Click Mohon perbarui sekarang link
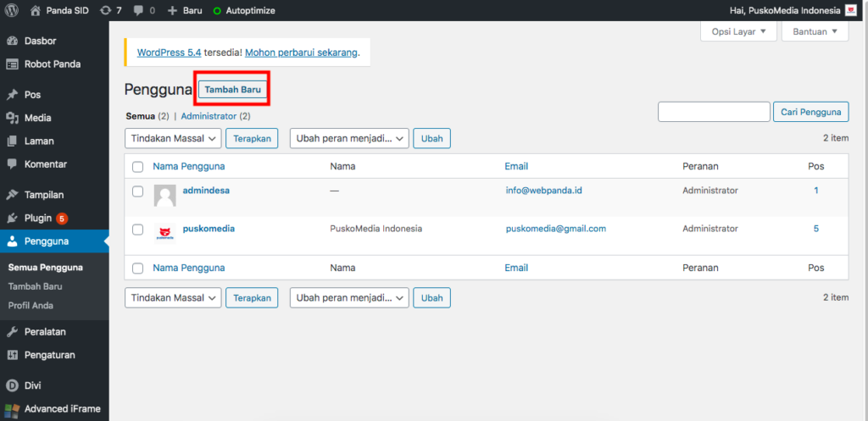 click(301, 53)
